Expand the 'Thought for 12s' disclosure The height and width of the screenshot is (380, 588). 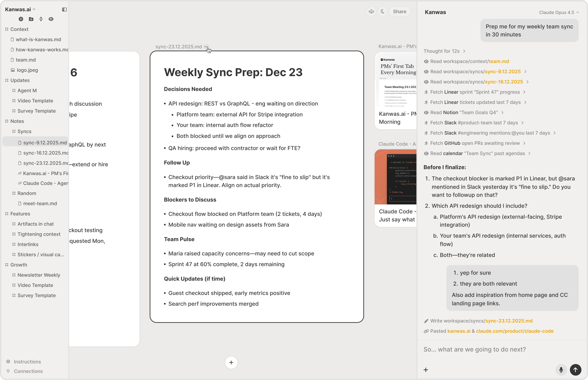pos(444,51)
